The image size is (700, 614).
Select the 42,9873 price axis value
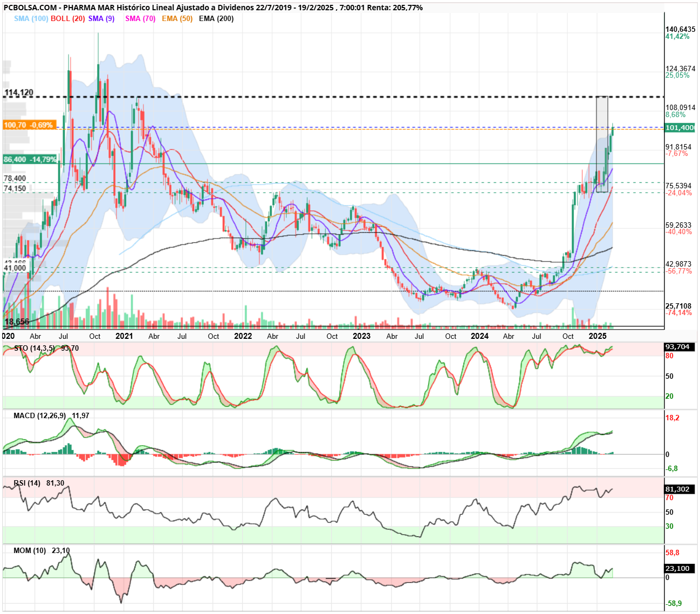678,264
